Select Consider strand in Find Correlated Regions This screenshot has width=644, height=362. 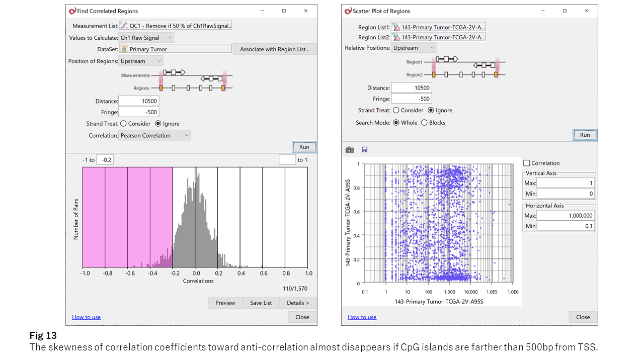pos(124,124)
